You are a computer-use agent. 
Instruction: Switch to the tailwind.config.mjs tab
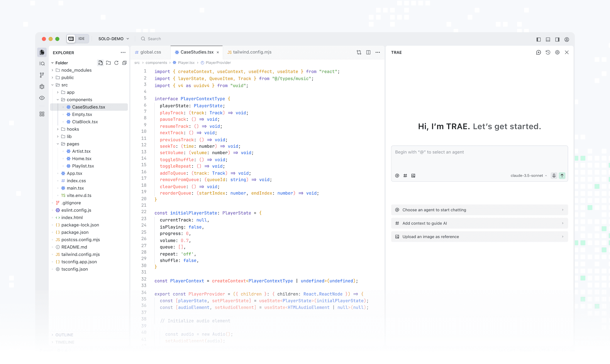[252, 52]
